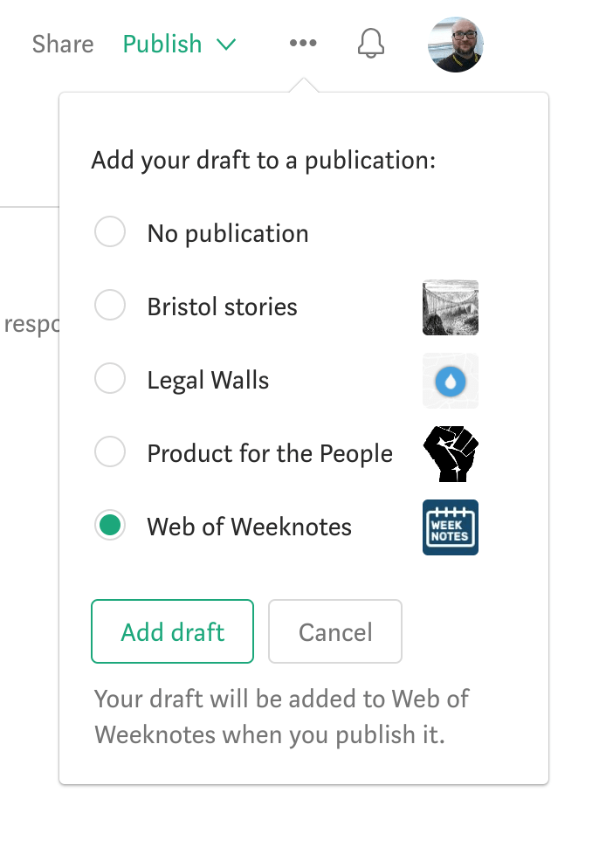The image size is (599, 868).
Task: Select the Bristol stories radio button
Action: (x=110, y=307)
